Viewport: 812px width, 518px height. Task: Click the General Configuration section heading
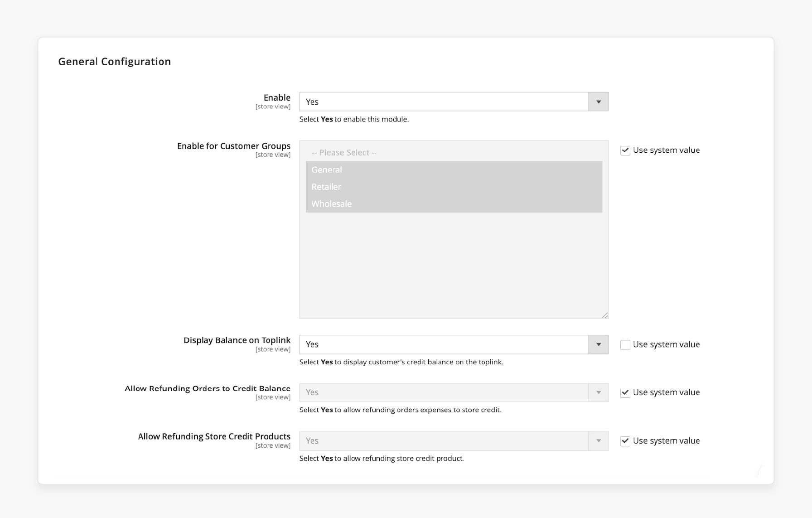click(x=115, y=61)
